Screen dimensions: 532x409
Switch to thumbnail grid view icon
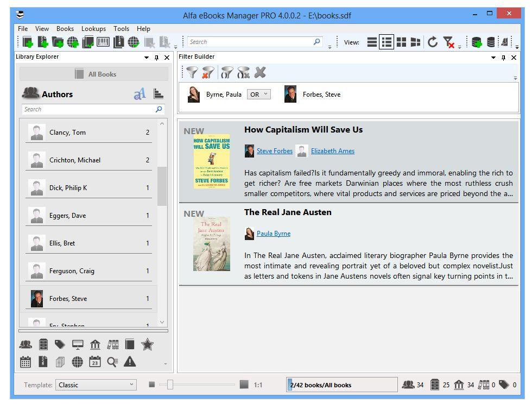401,42
